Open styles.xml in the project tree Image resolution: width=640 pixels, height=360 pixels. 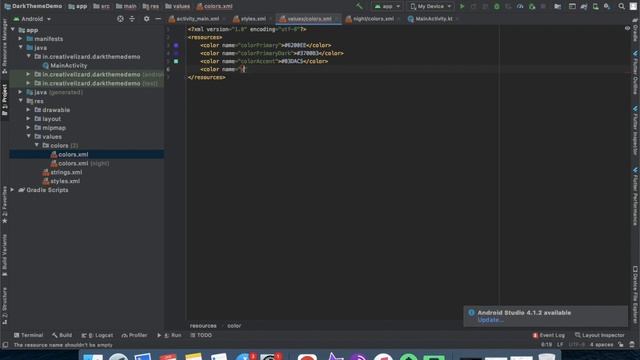(x=61, y=181)
